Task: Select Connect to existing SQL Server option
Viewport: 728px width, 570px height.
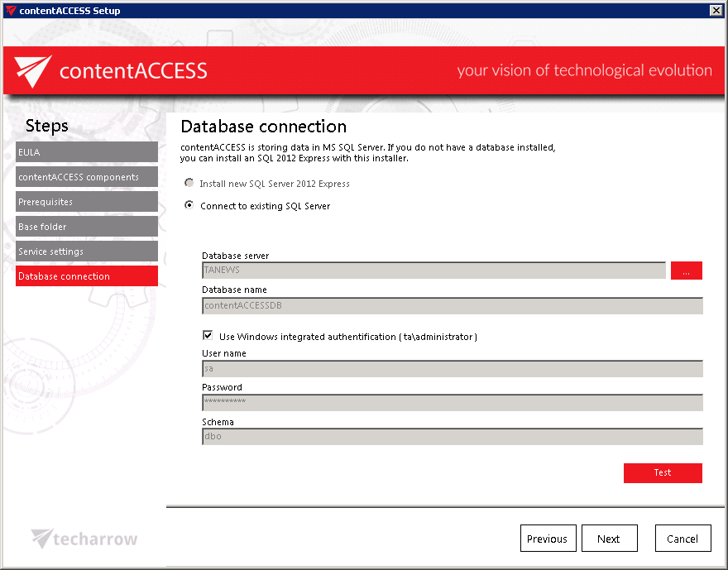Action: (x=189, y=204)
